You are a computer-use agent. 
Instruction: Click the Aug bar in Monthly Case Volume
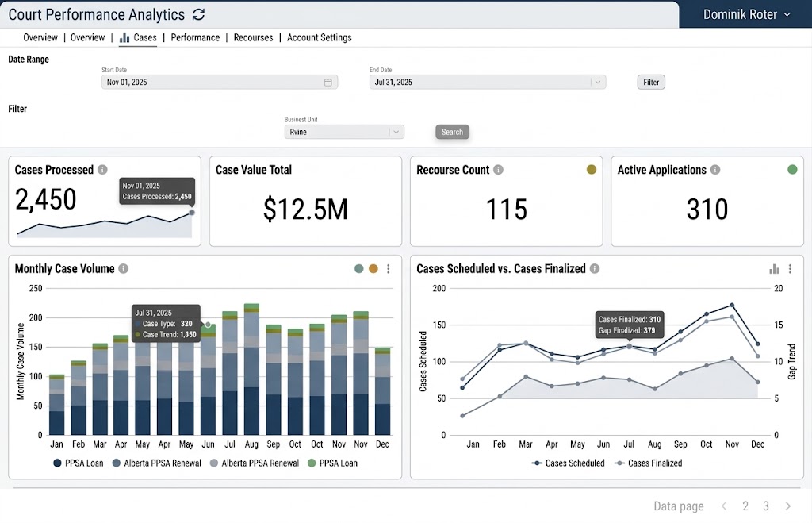click(x=251, y=369)
